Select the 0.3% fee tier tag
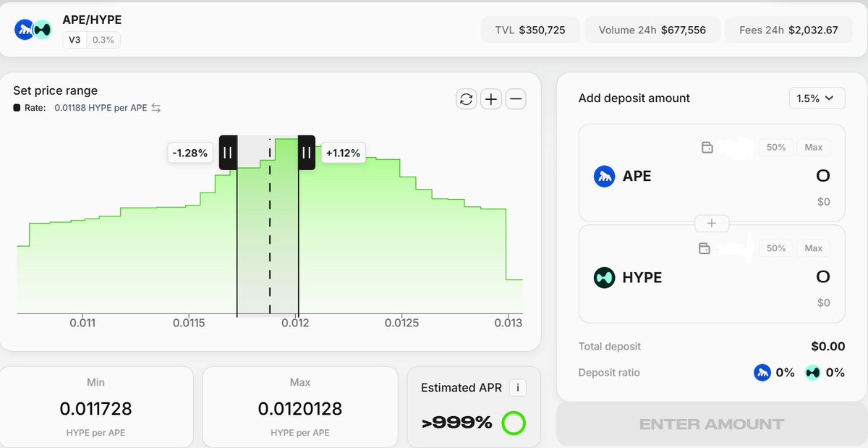 [x=103, y=40]
